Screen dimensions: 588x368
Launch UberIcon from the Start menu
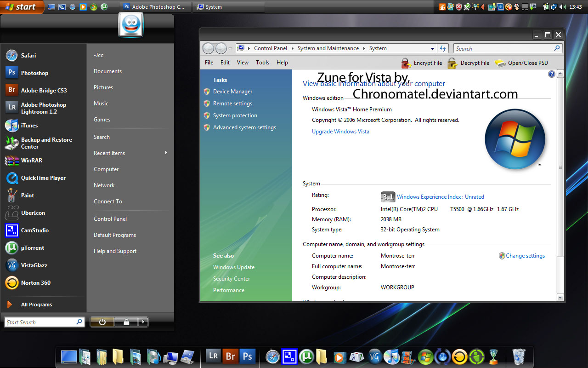point(44,213)
